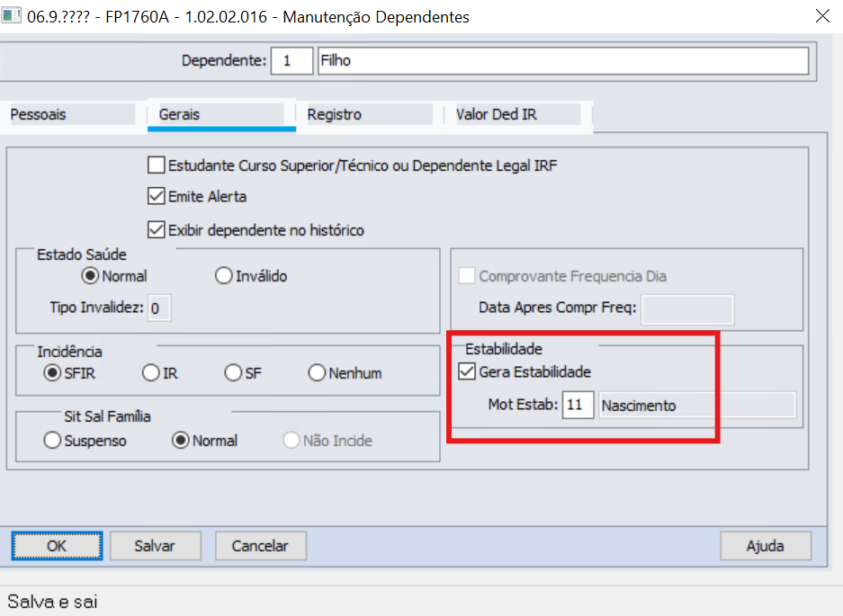Click the Cancelar button
The height and width of the screenshot is (616, 843).
(261, 546)
